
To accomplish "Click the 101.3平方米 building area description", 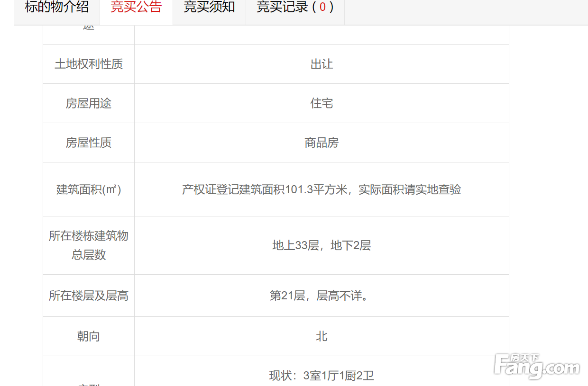I will (x=322, y=190).
